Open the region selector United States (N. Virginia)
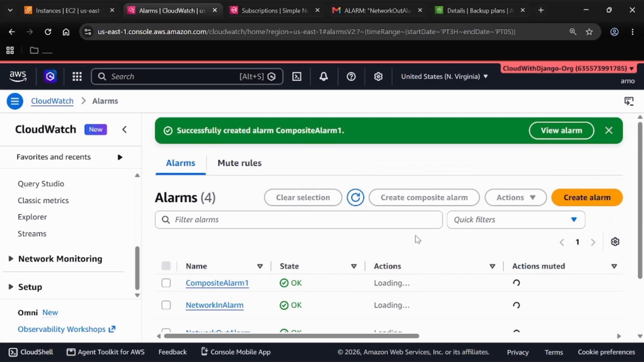This screenshot has height=362, width=644. pos(444,76)
